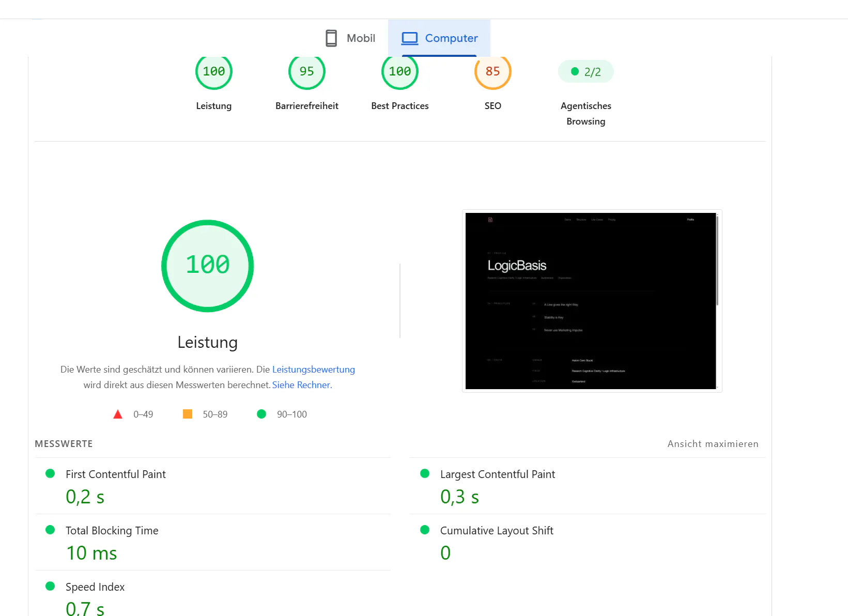
Task: Click the green dot beside Largest Contentful Paint
Action: [425, 473]
